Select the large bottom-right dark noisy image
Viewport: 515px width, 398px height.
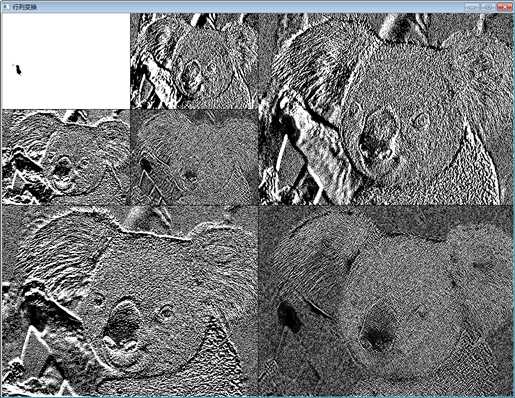tap(385, 300)
